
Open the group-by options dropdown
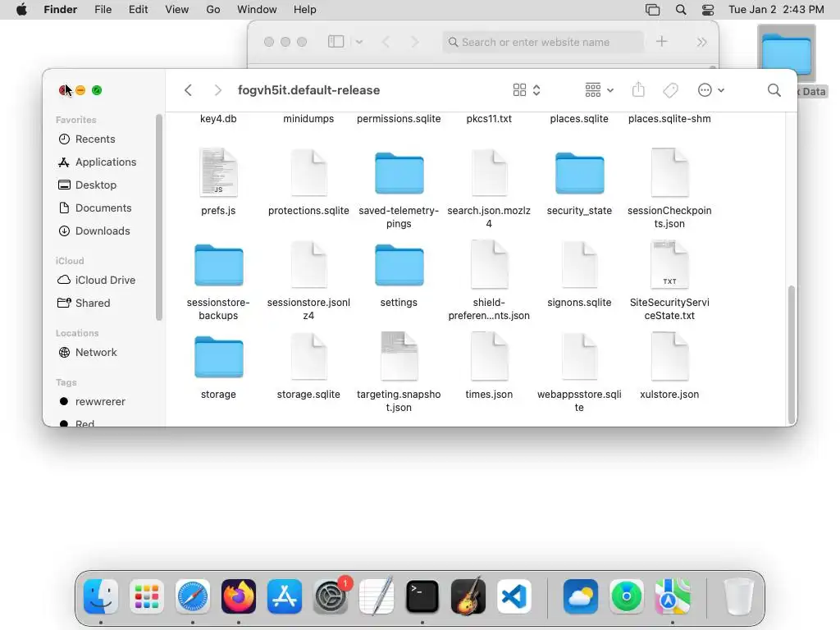coord(599,90)
